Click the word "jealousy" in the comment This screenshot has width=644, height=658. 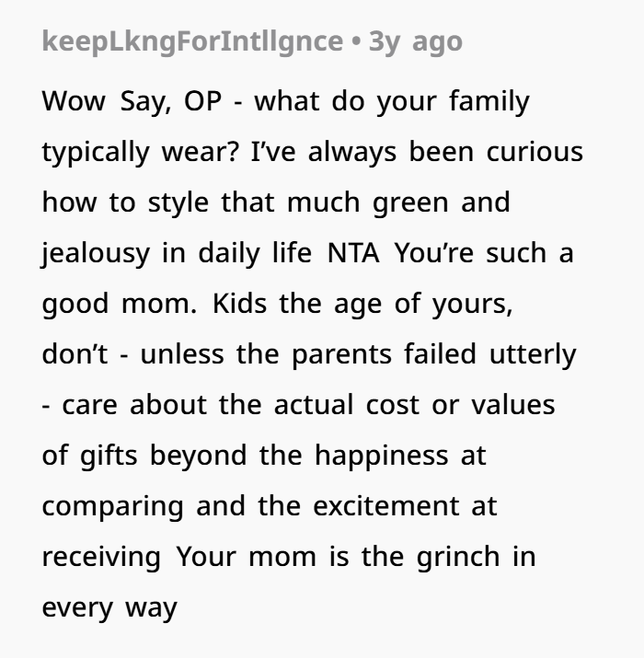(x=96, y=252)
